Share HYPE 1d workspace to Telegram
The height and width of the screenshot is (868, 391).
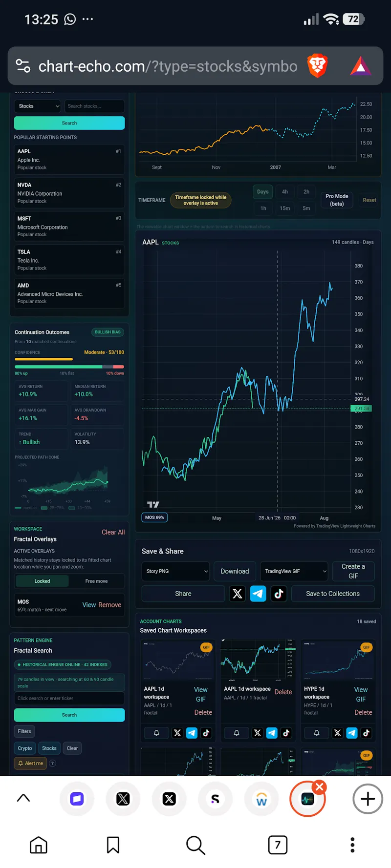click(352, 733)
